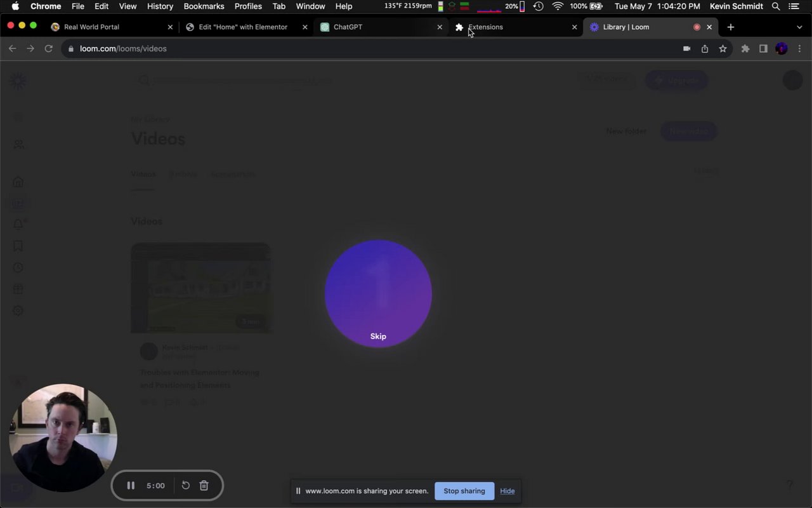The width and height of the screenshot is (812, 508).
Task: Open the Chrome application menu
Action: pos(46,6)
